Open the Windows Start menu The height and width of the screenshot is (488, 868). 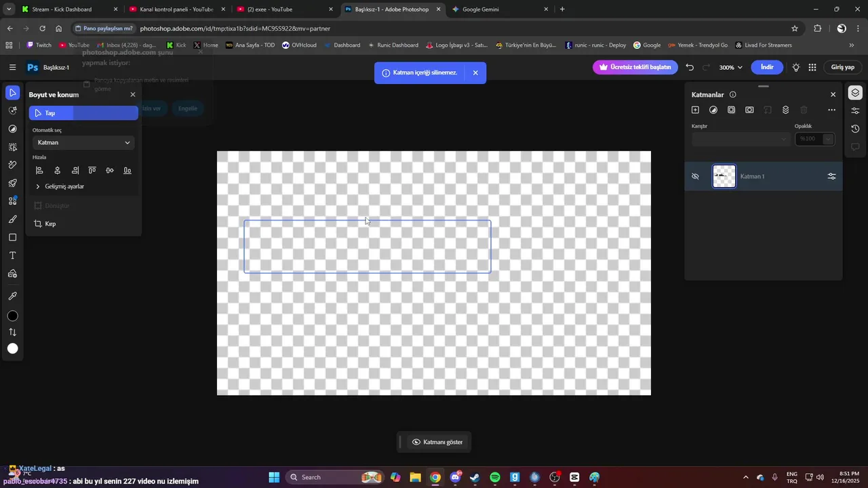coord(274,477)
